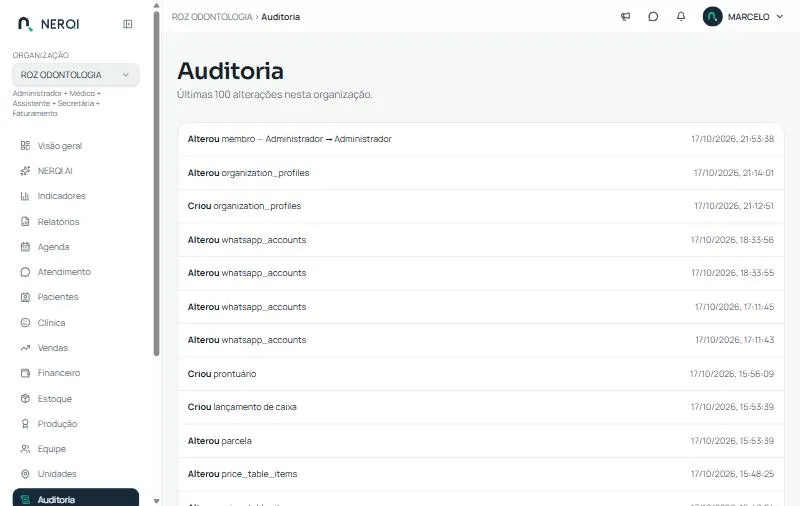The width and height of the screenshot is (800, 506).
Task: Click the Vendas trend line icon
Action: coord(25,348)
